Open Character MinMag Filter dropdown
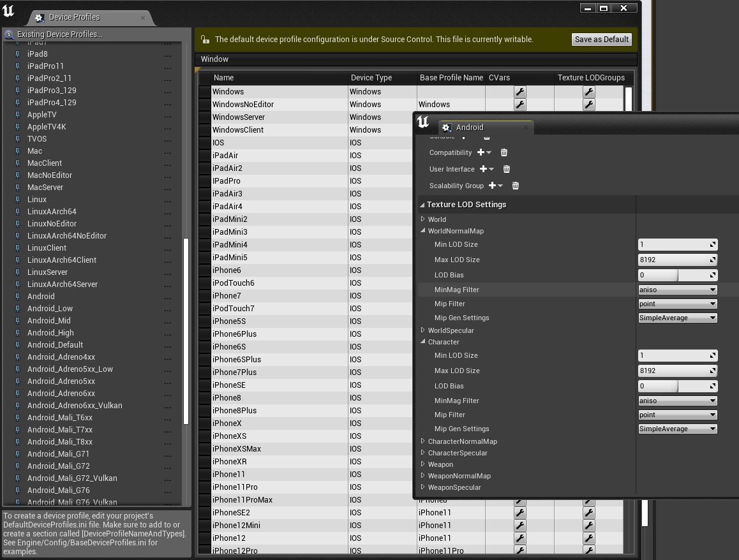Screen dimensions: 739x560 coord(678,401)
